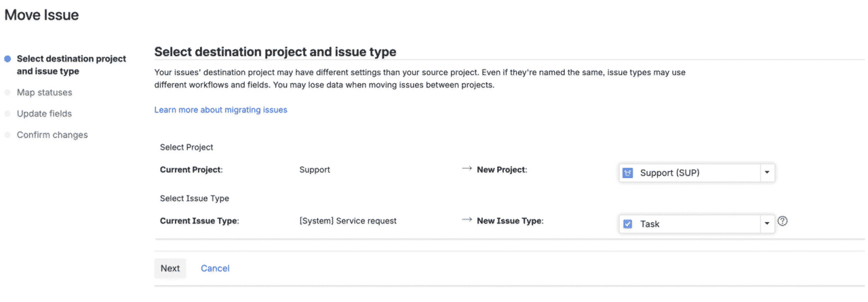Click the 'Current Project:' label
Viewport: 868px width, 302px height.
pyautogui.click(x=191, y=170)
